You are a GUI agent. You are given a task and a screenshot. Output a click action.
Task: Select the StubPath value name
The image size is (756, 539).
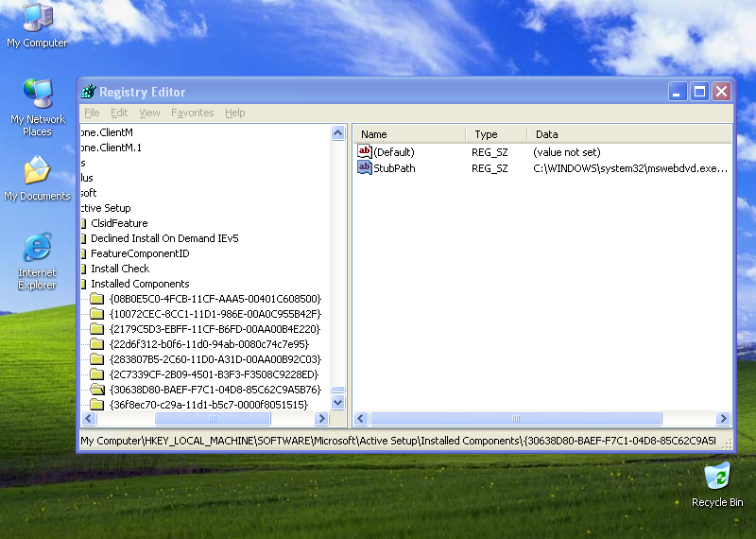point(394,168)
